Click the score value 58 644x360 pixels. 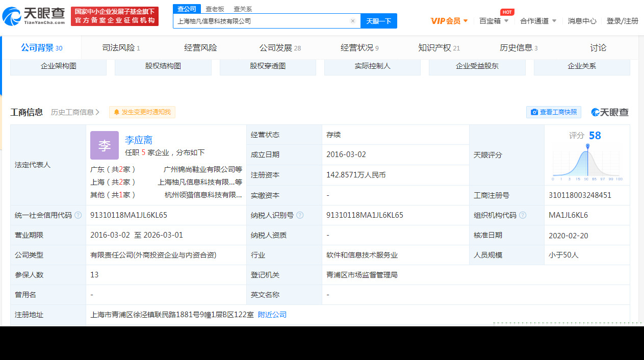tap(595, 136)
